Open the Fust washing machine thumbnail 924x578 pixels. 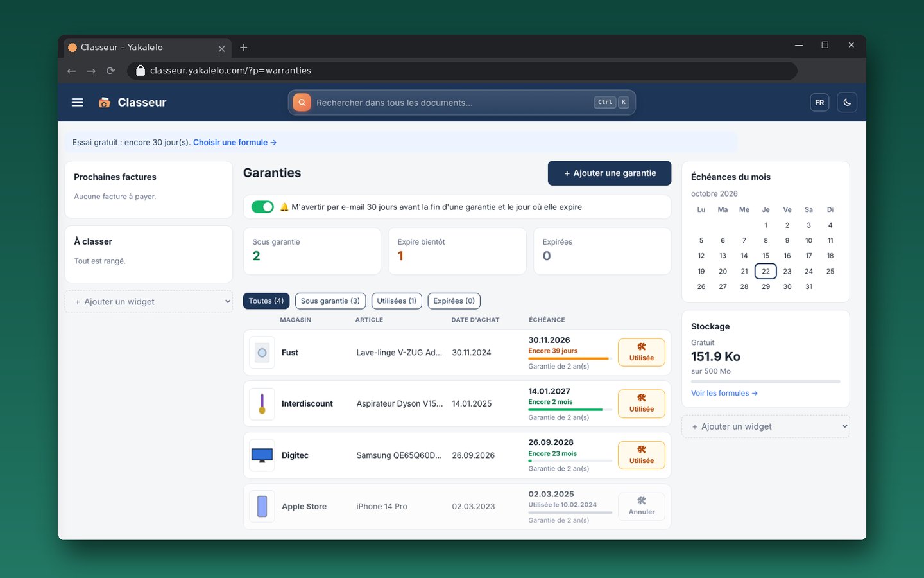click(262, 353)
